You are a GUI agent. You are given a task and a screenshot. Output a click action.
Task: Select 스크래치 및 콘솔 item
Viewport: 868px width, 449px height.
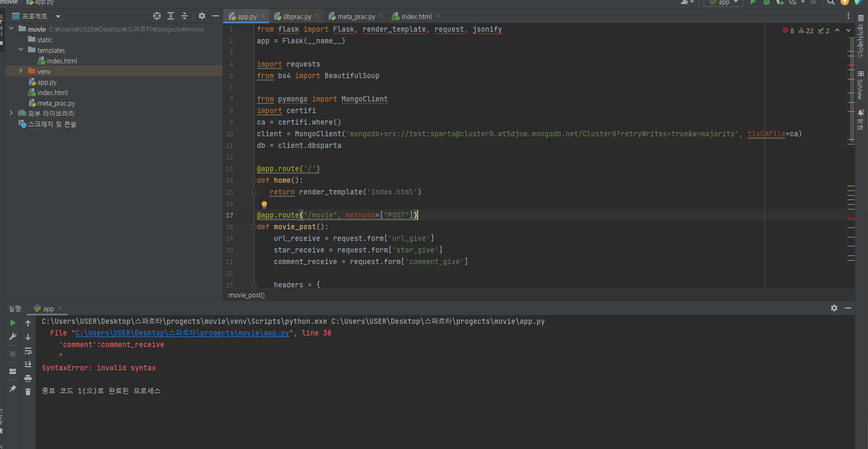pyautogui.click(x=48, y=124)
